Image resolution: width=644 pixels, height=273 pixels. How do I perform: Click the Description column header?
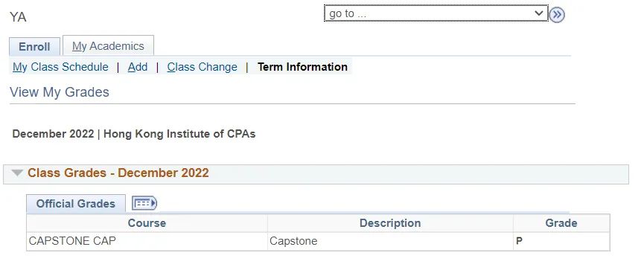[390, 223]
